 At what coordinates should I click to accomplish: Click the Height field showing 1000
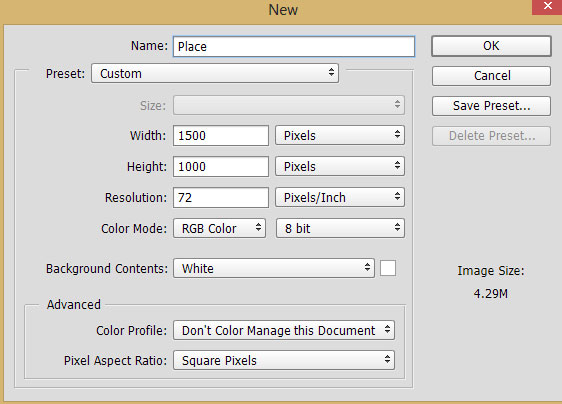pos(221,166)
